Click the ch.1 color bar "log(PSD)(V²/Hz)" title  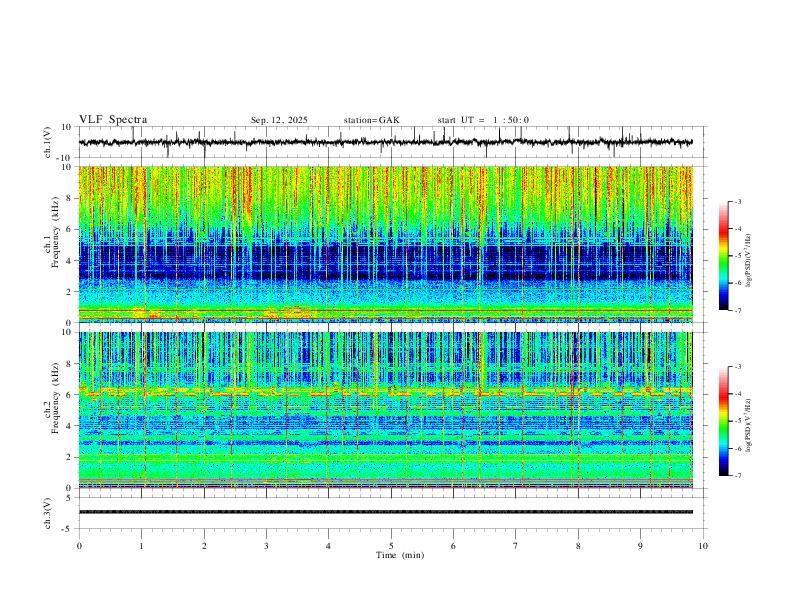(x=748, y=261)
